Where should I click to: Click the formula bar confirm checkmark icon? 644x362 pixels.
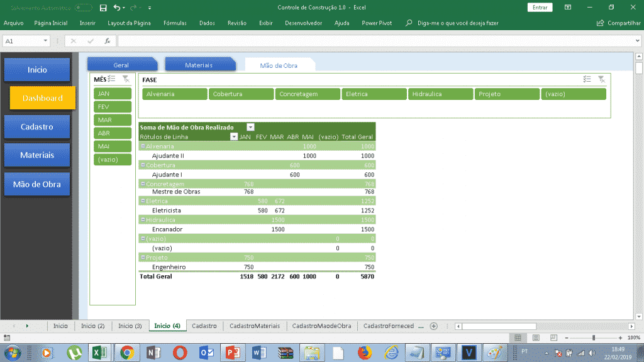[91, 41]
